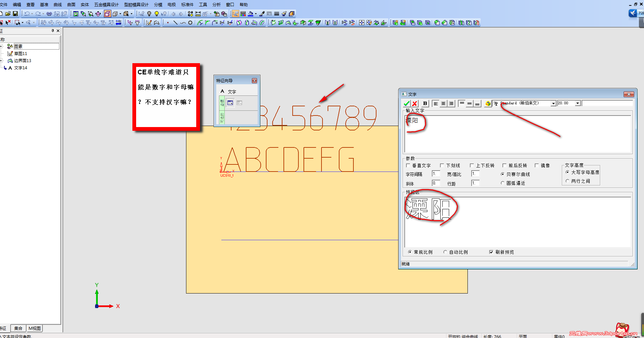Image resolution: width=644 pixels, height=338 pixels.
Task: Enable the 垂直文字 checkbox
Action: pyautogui.click(x=408, y=165)
